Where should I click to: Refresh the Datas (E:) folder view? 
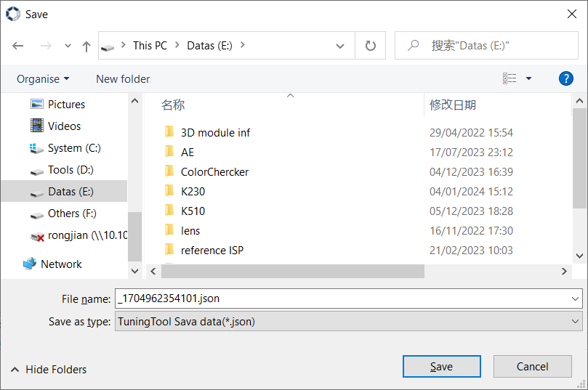(371, 46)
